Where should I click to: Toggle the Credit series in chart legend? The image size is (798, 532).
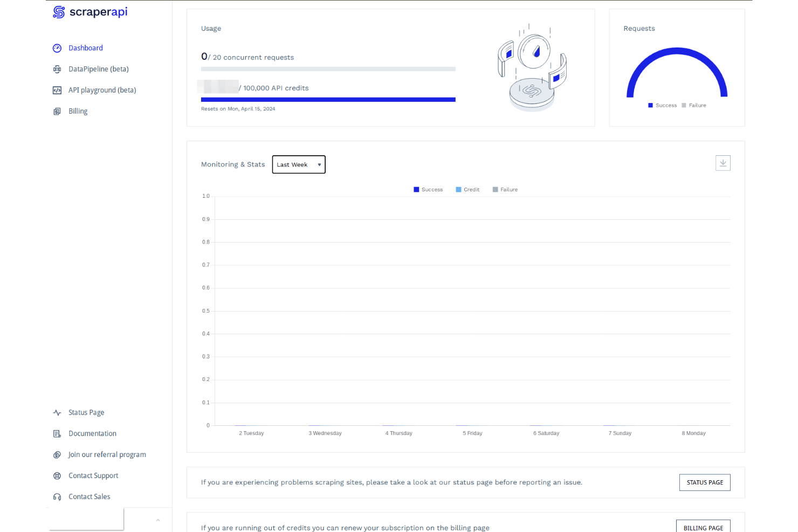click(x=467, y=190)
